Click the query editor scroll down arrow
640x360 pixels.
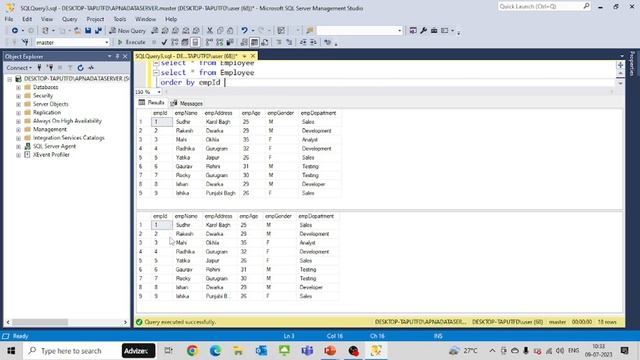[x=620, y=83]
